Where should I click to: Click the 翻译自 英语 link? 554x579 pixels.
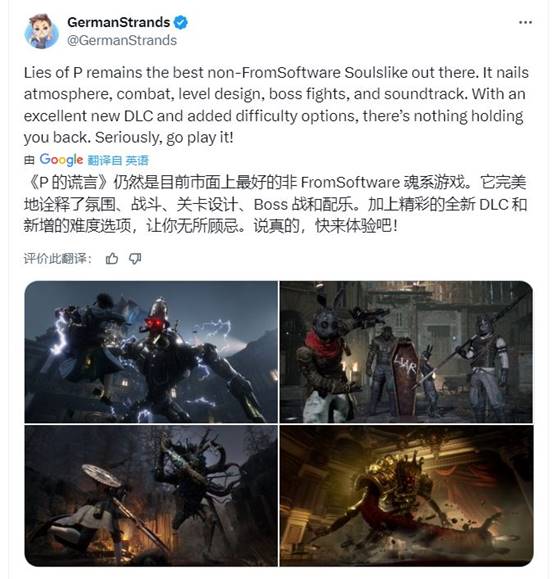click(x=118, y=160)
